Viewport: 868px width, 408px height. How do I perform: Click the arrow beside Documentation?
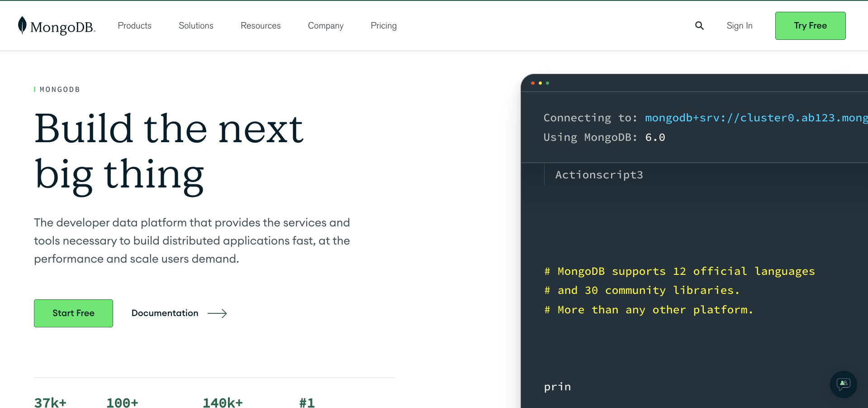pos(217,313)
